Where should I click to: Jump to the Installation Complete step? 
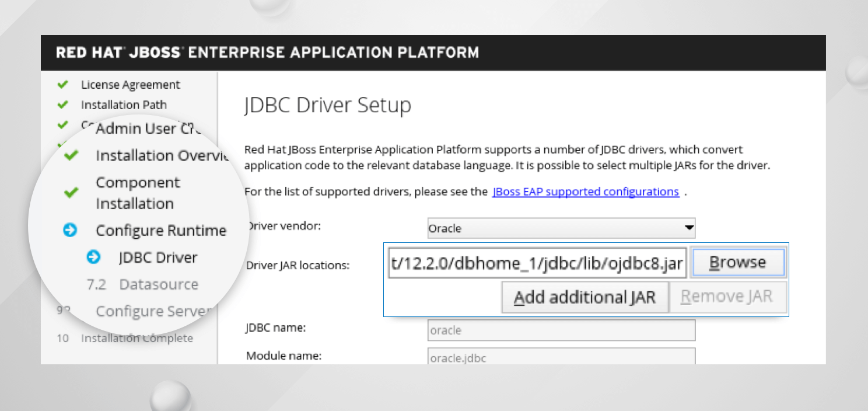136,338
